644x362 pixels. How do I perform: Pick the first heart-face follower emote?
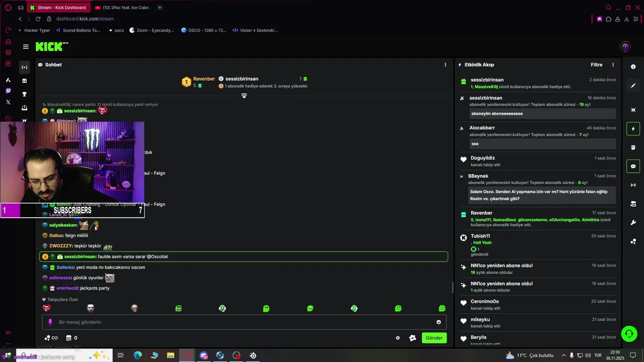tap(46, 308)
